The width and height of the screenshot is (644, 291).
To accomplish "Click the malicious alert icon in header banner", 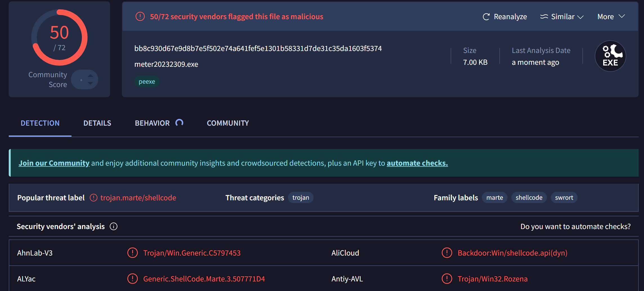I will tap(140, 17).
